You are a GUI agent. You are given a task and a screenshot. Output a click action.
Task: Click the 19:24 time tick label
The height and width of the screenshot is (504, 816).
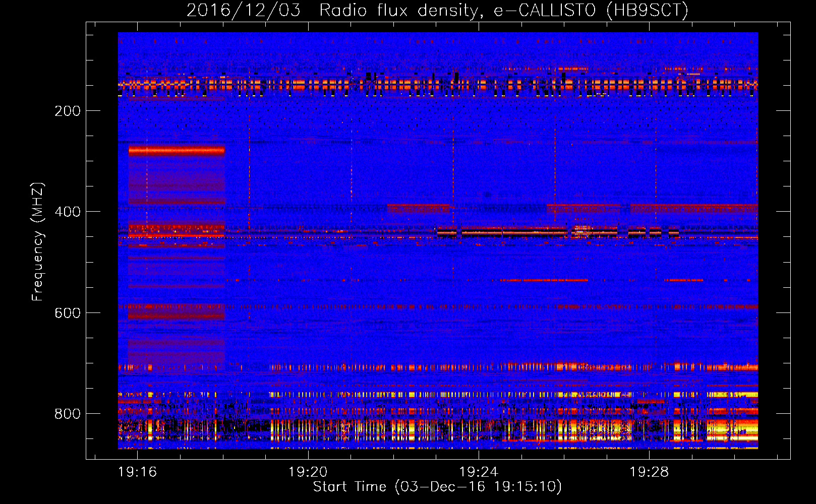(x=479, y=472)
